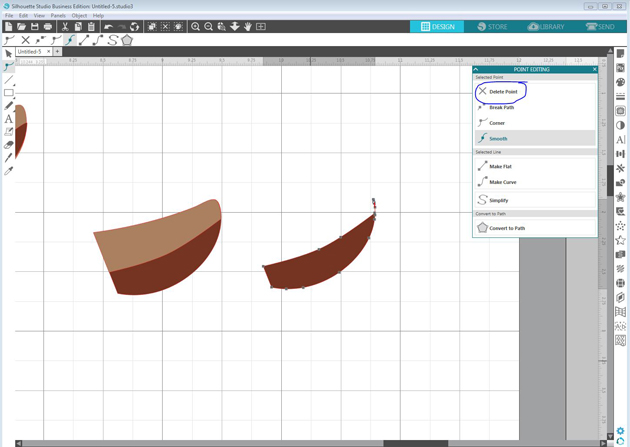Open the Text Style panel icon
The height and width of the screenshot is (447, 630).
(x=620, y=139)
